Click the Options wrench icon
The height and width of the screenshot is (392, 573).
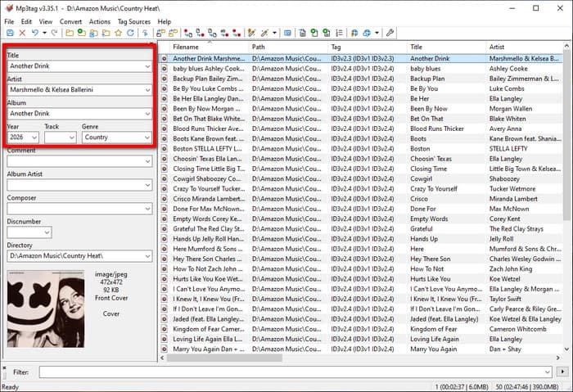click(390, 33)
